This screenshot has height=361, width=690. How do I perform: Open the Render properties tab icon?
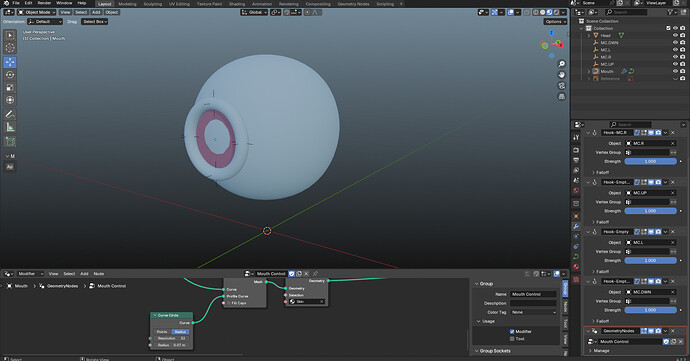pyautogui.click(x=576, y=150)
